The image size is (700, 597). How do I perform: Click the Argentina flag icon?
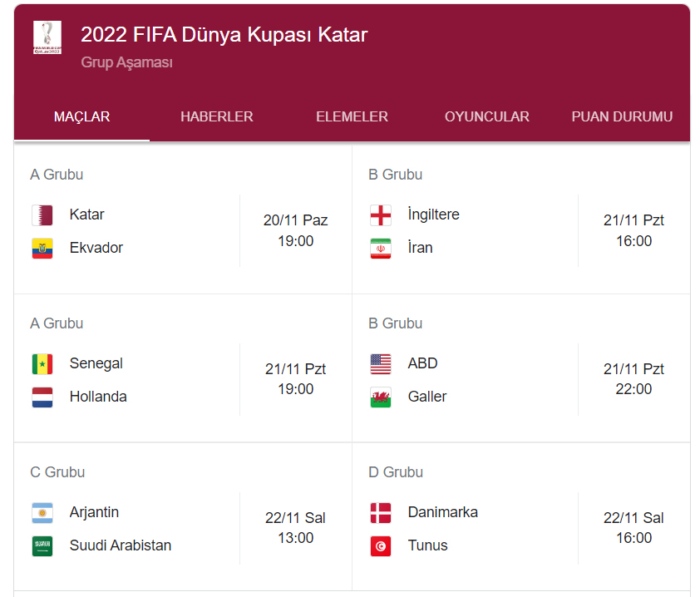tap(42, 513)
